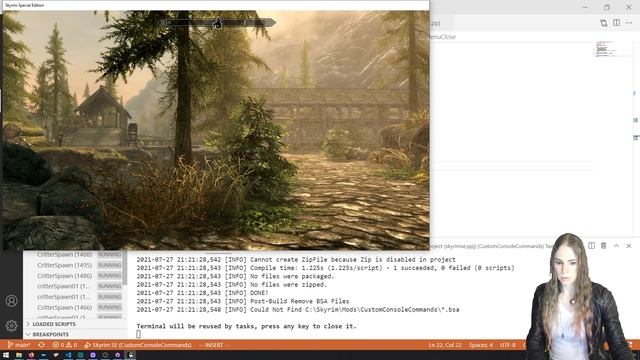Click 'Cannot create ZipFile' log line
Viewport: 640px width, 360px height.
[296, 260]
